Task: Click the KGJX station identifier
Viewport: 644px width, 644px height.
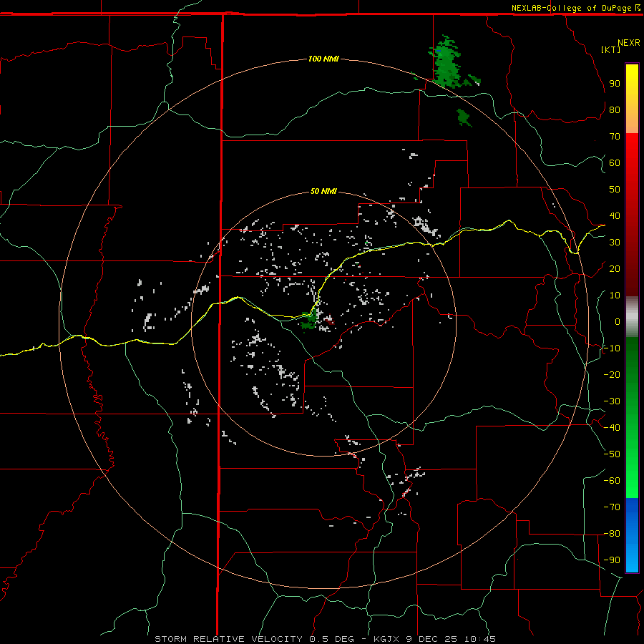Action: point(386,639)
